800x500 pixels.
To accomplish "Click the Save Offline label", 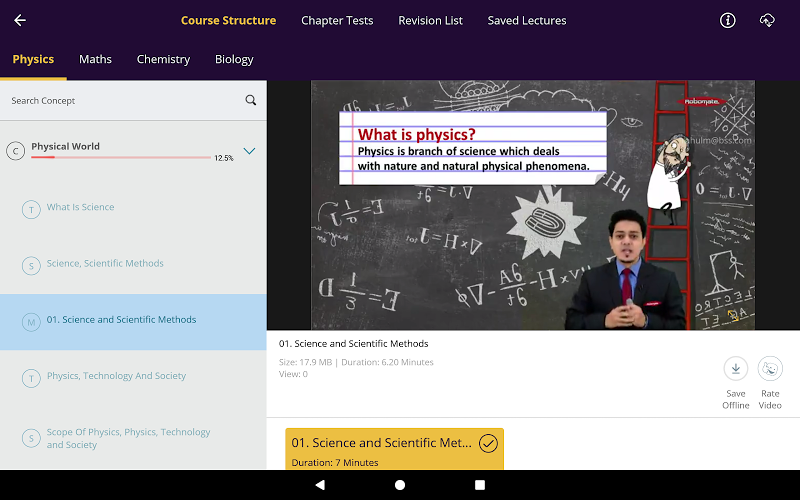I will (736, 399).
